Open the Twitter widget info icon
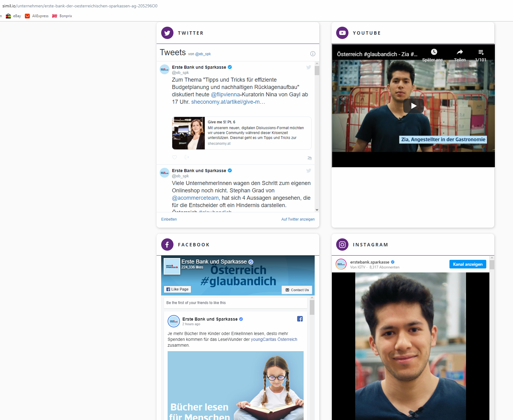513x420 pixels. pos(313,54)
